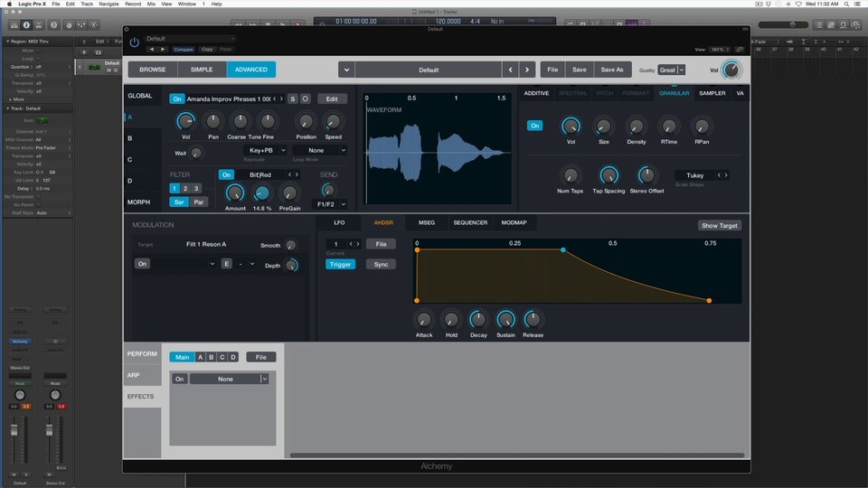This screenshot has width=868, height=488.
Task: Open the F1/F2 send dropdown
Action: click(x=331, y=204)
